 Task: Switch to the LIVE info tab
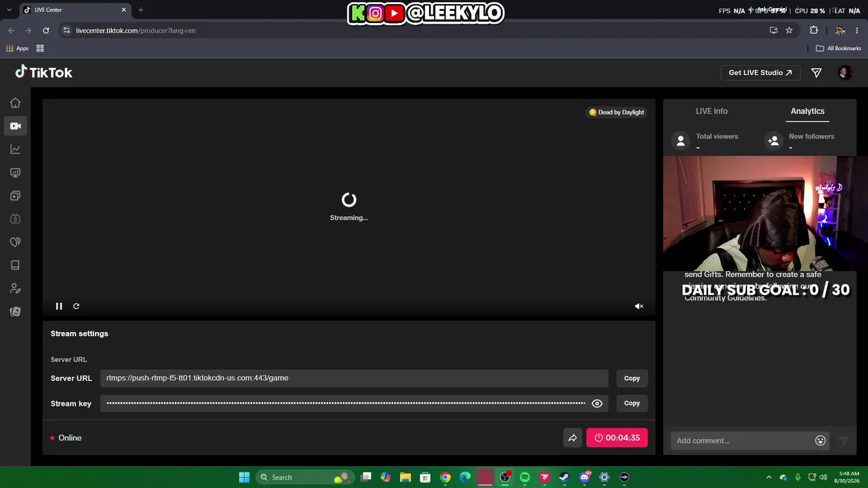coord(711,111)
